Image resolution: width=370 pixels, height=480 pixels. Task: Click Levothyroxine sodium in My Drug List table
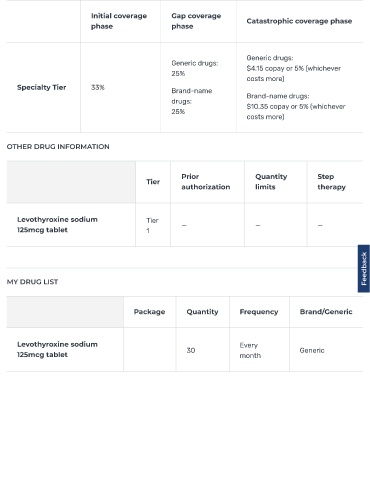57,349
